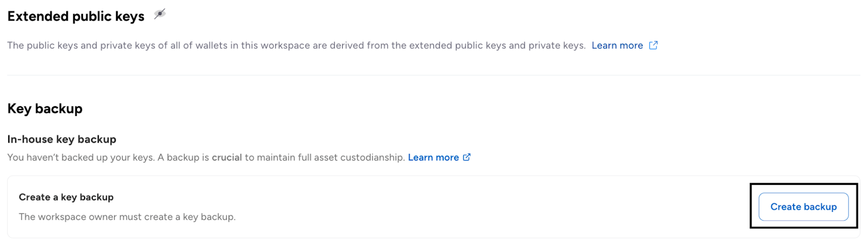Click external-link icon beside key backup Learn more
This screenshot has height=245, width=868.
pyautogui.click(x=467, y=157)
